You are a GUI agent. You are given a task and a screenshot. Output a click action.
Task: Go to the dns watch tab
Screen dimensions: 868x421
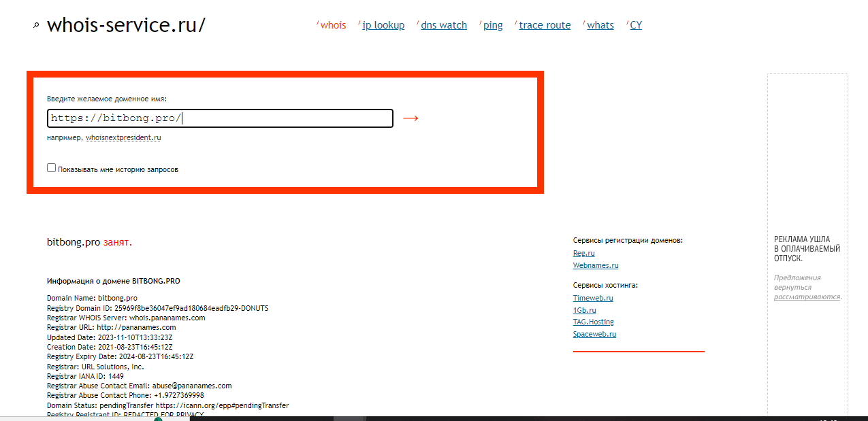(x=444, y=25)
